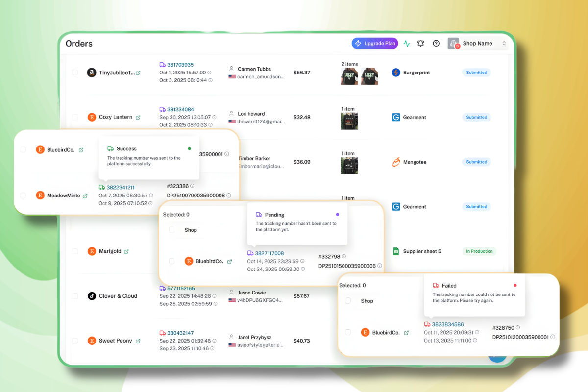This screenshot has height=392, width=588.
Task: Open Sweet Peony shop external link icon
Action: click(138, 341)
